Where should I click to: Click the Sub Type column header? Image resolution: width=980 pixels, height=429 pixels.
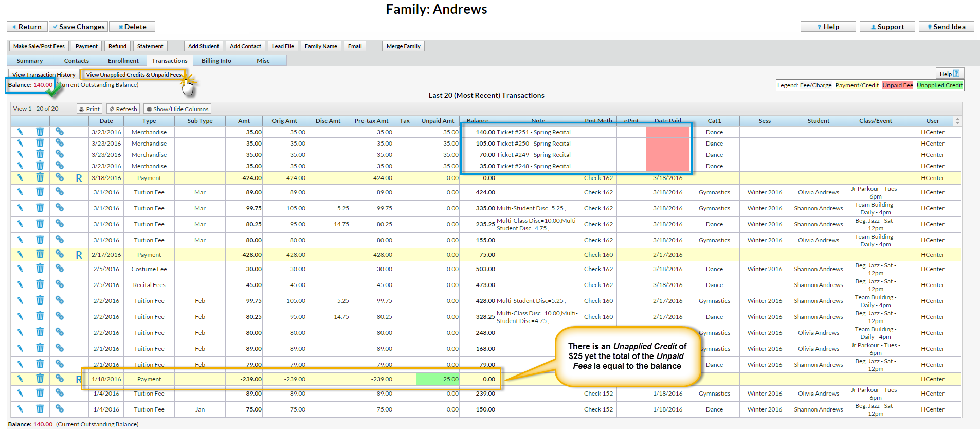pyautogui.click(x=200, y=121)
